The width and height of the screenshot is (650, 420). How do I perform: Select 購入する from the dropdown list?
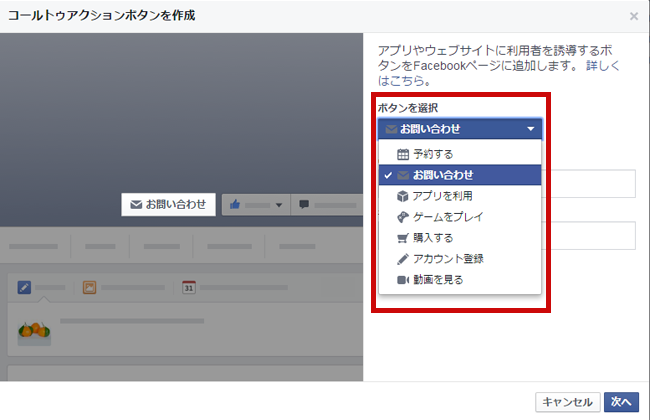click(x=460, y=238)
